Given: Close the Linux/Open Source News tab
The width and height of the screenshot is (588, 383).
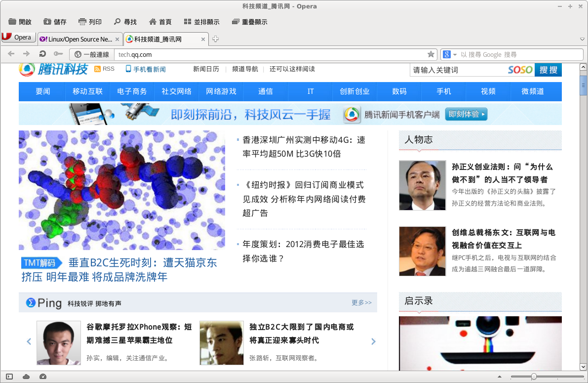Looking at the screenshot, I should [x=118, y=39].
